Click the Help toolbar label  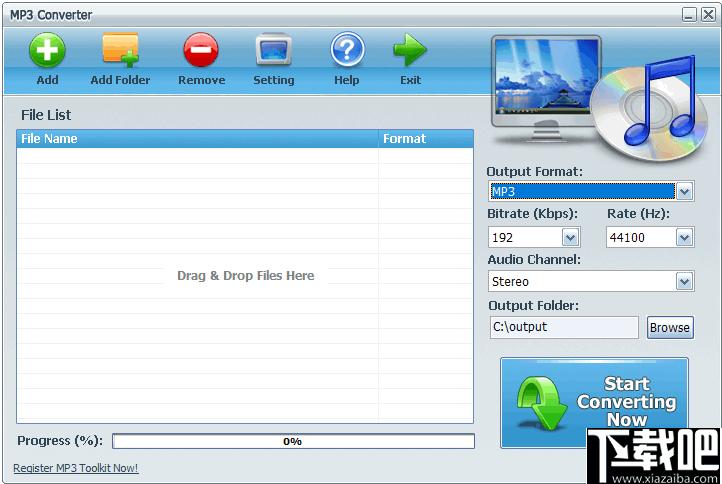click(347, 80)
